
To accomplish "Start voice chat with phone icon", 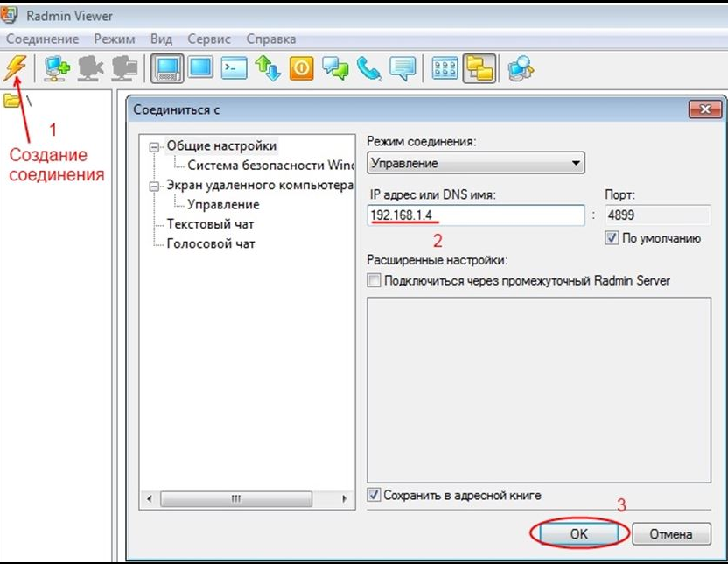I will (x=368, y=67).
